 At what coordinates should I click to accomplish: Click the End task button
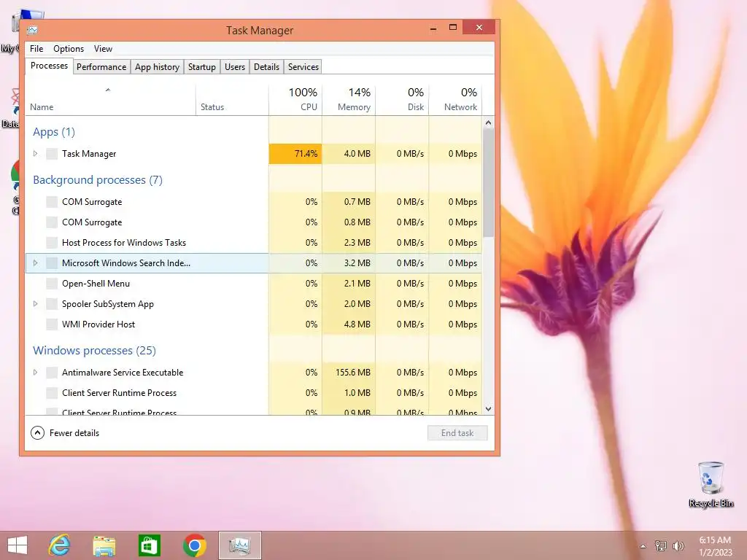coord(457,433)
